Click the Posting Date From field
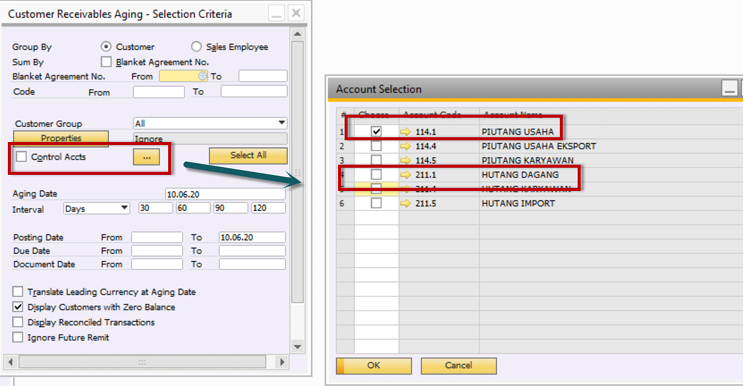The height and width of the screenshot is (386, 744). point(157,237)
